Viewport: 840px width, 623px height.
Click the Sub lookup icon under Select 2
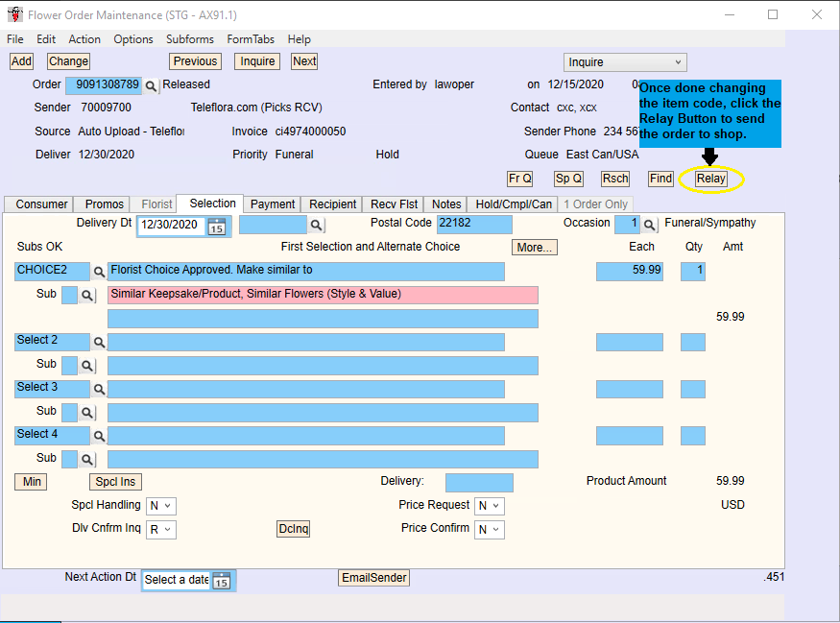86,366
